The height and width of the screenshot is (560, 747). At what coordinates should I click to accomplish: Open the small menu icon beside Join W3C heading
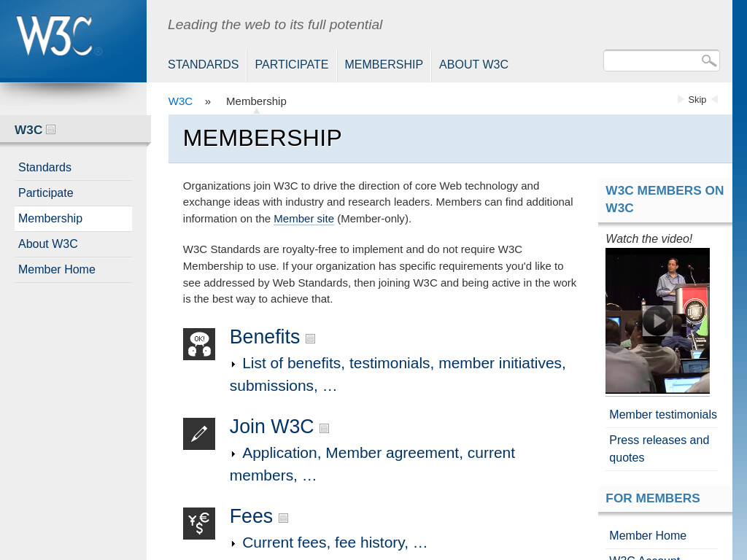324,428
